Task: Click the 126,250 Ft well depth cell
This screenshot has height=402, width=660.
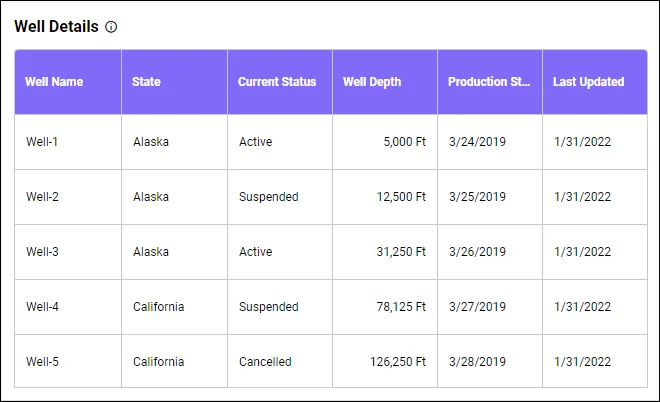Action: [398, 362]
